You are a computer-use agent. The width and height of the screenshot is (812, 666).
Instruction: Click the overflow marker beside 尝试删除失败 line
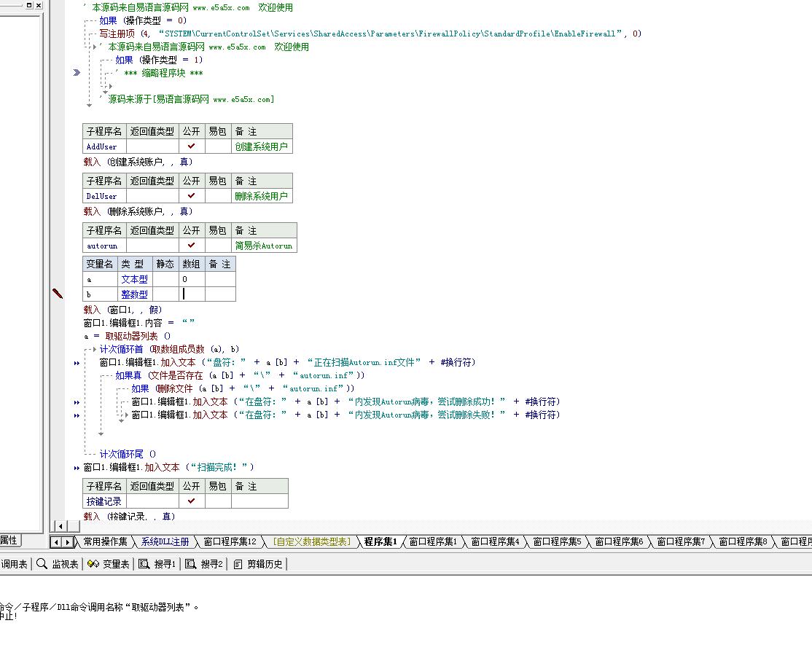pyautogui.click(x=77, y=415)
